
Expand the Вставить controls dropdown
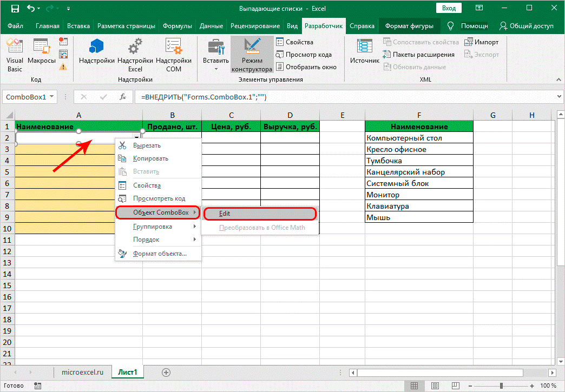click(x=216, y=68)
